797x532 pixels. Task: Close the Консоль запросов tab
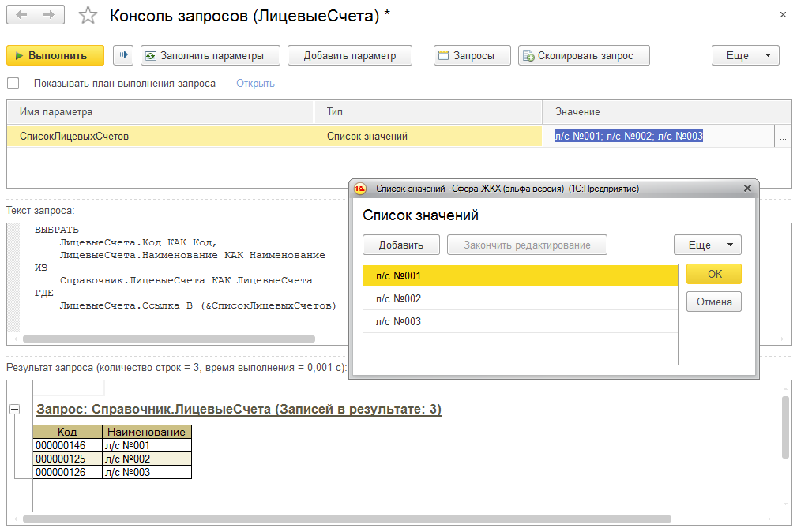click(783, 15)
